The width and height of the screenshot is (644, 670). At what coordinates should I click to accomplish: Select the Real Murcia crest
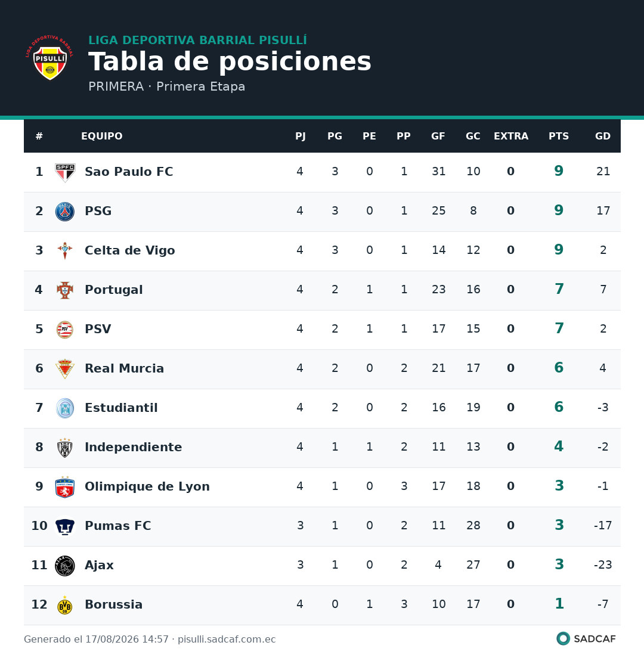[65, 369]
